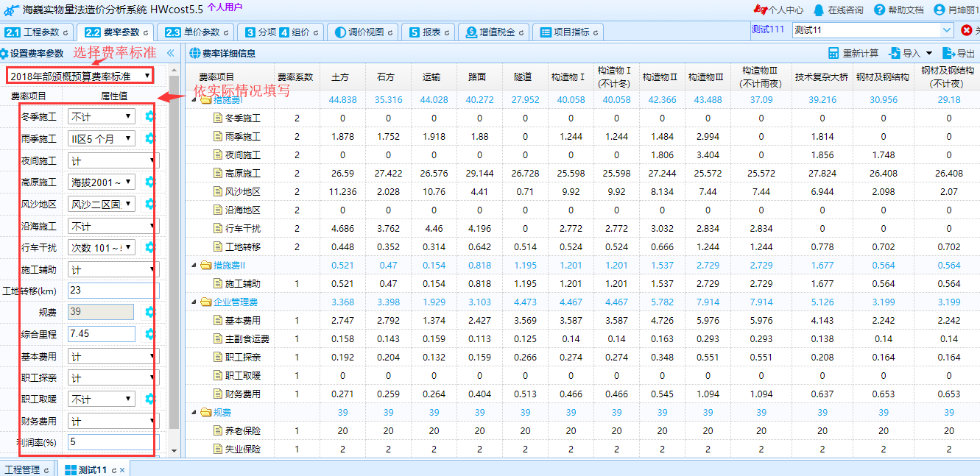Click the 导入 button
Viewport: 980px width, 476px height.
[910, 53]
